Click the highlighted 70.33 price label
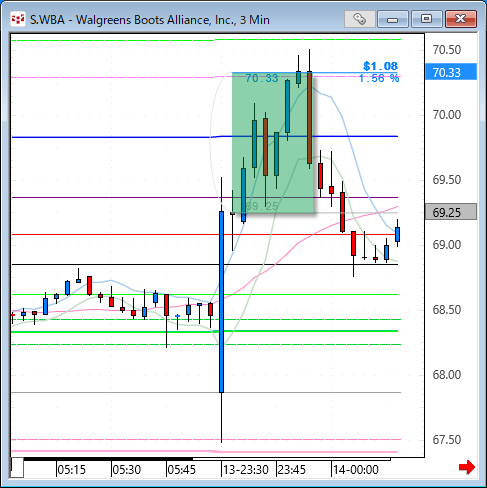The width and height of the screenshot is (487, 488). [x=451, y=72]
